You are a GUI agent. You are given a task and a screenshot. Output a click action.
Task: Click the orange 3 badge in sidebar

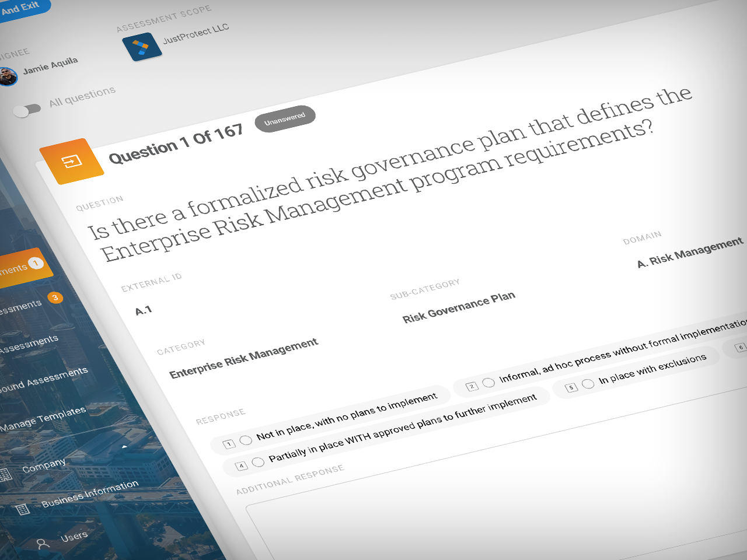[x=55, y=298]
